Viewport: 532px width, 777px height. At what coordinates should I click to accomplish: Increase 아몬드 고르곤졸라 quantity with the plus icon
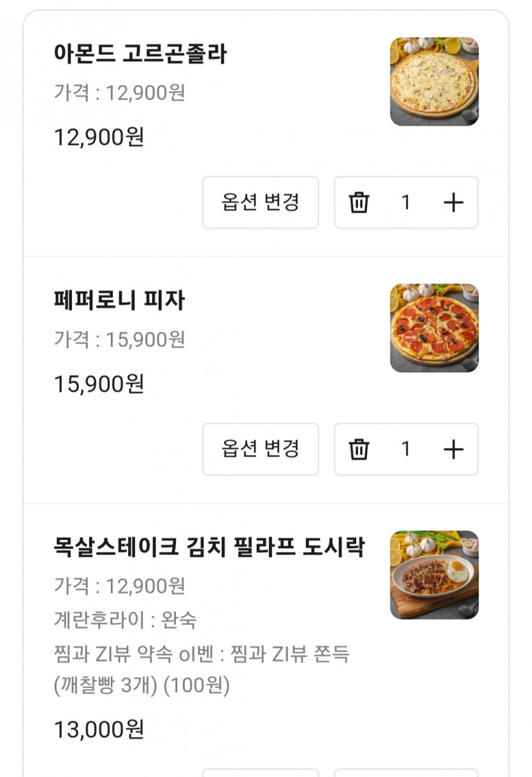(453, 203)
